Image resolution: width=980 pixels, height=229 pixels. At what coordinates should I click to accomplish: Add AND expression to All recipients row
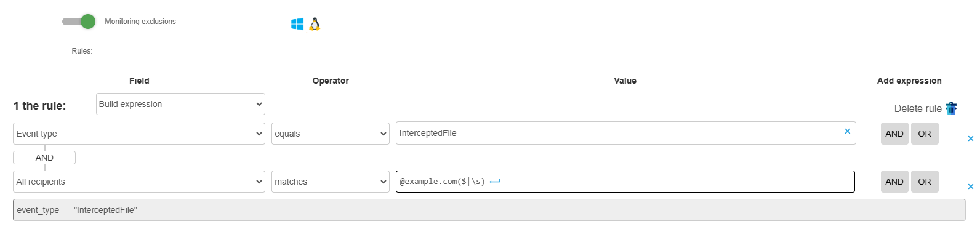tap(894, 182)
